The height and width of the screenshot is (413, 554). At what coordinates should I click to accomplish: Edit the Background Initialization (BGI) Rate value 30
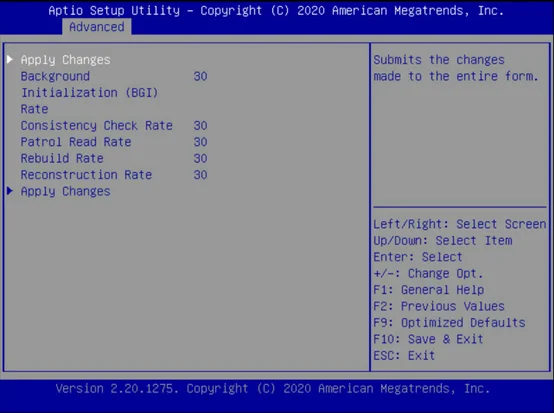(x=200, y=76)
